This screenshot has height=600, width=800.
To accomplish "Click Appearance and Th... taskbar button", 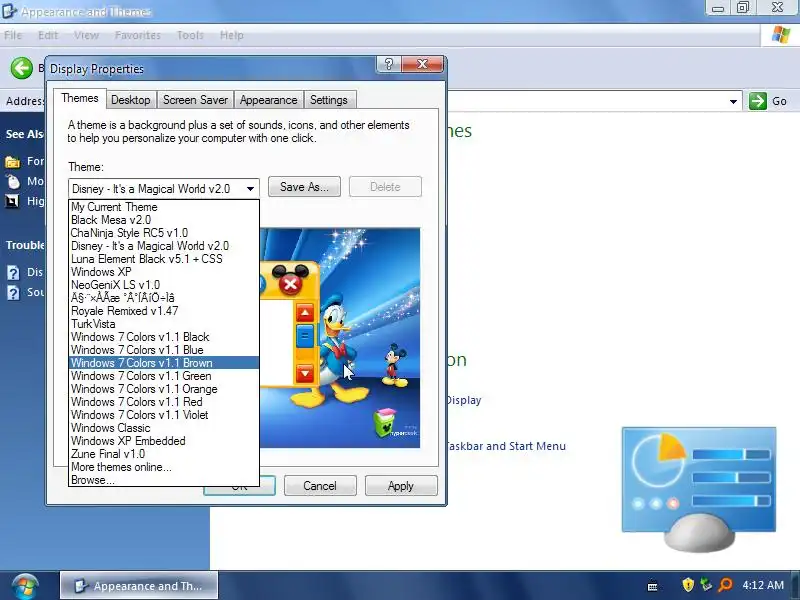I will point(139,586).
